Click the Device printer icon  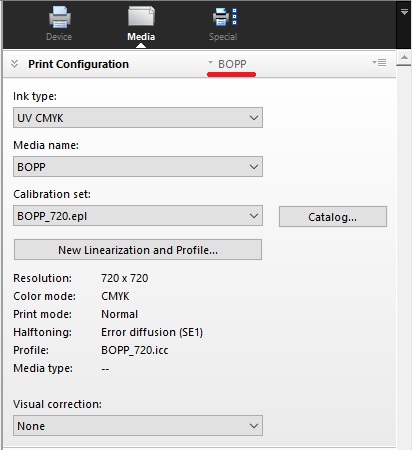60,17
